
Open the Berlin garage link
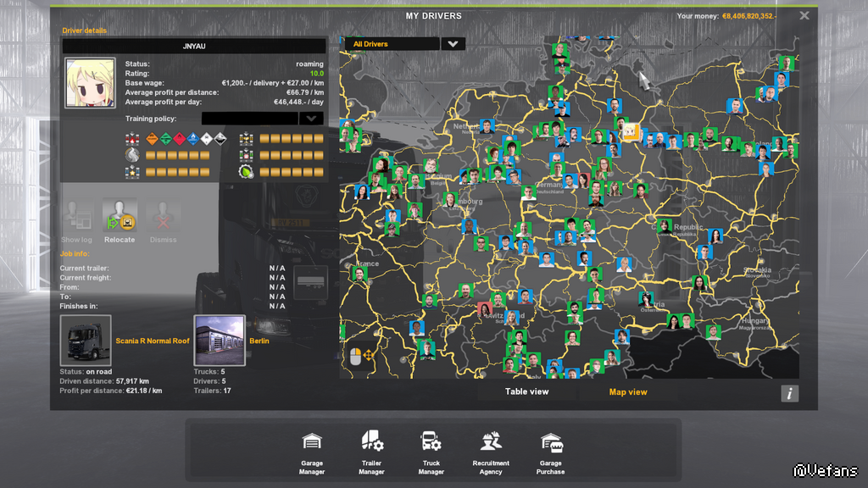[x=259, y=341]
